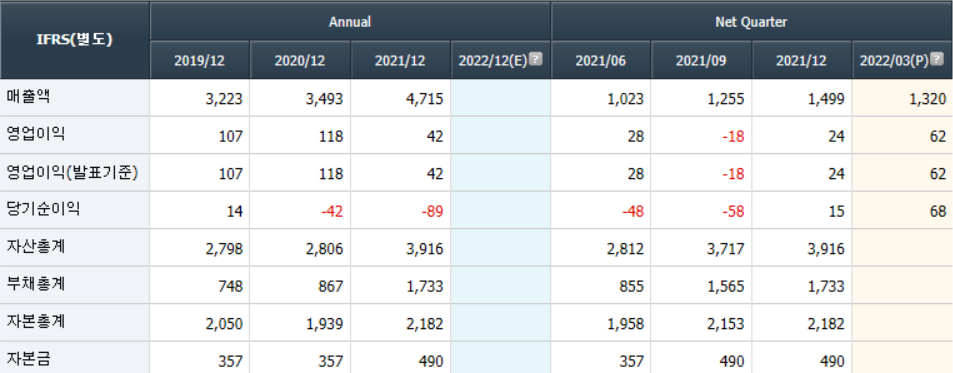The image size is (953, 373).
Task: Select the 자본금 row label
Action: click(x=28, y=359)
